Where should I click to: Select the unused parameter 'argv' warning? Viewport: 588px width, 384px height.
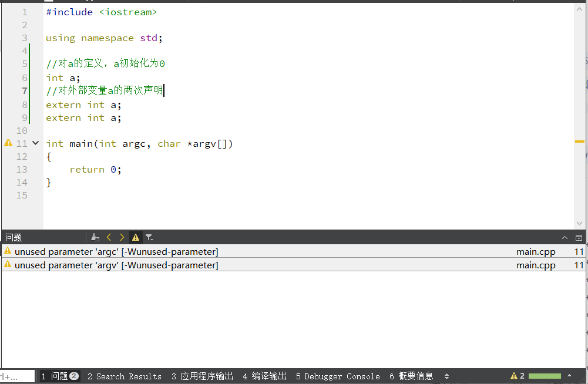coord(293,265)
